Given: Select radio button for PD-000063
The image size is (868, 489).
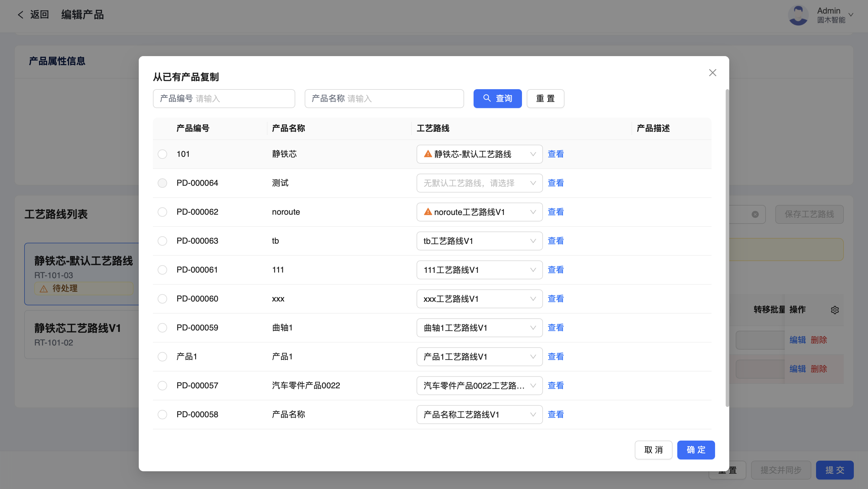Looking at the screenshot, I should pyautogui.click(x=162, y=241).
